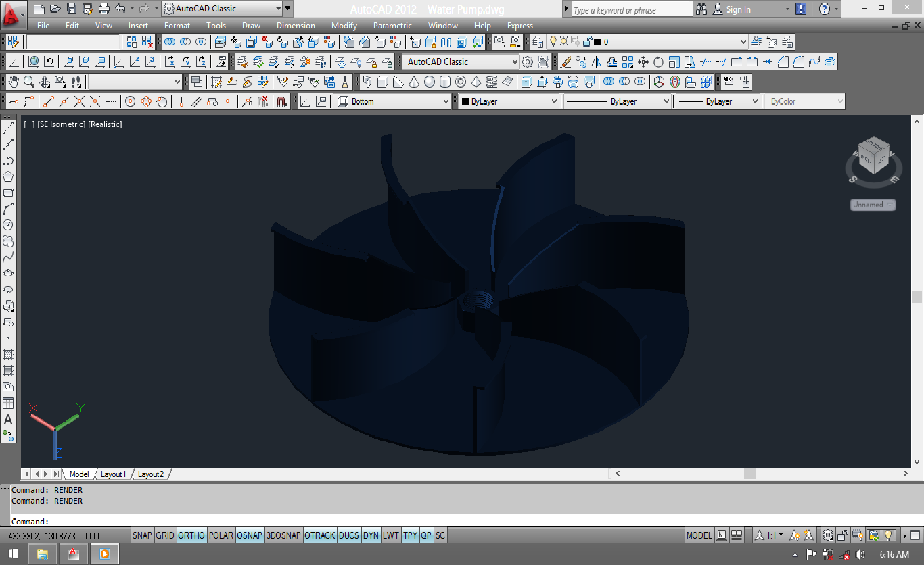
Task: Click the Zoom magnifier icon
Action: (x=29, y=82)
